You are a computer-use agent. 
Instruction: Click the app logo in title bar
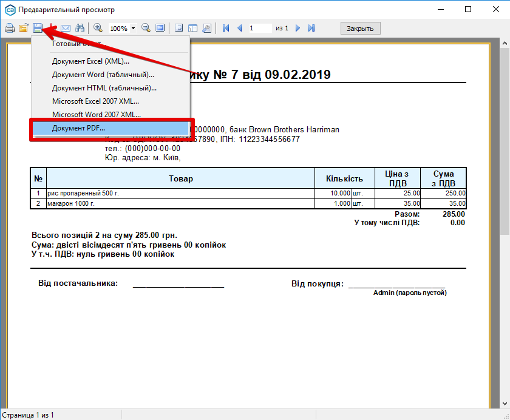tap(10, 10)
